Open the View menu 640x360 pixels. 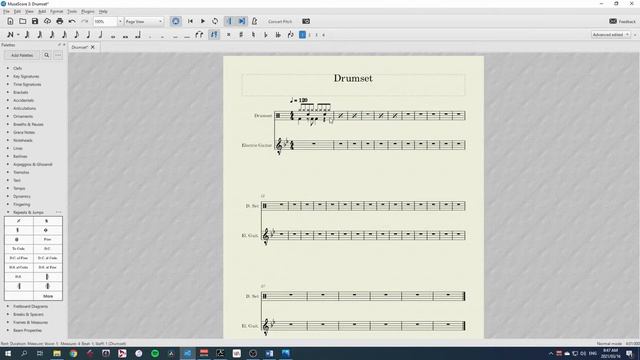[x=29, y=11]
